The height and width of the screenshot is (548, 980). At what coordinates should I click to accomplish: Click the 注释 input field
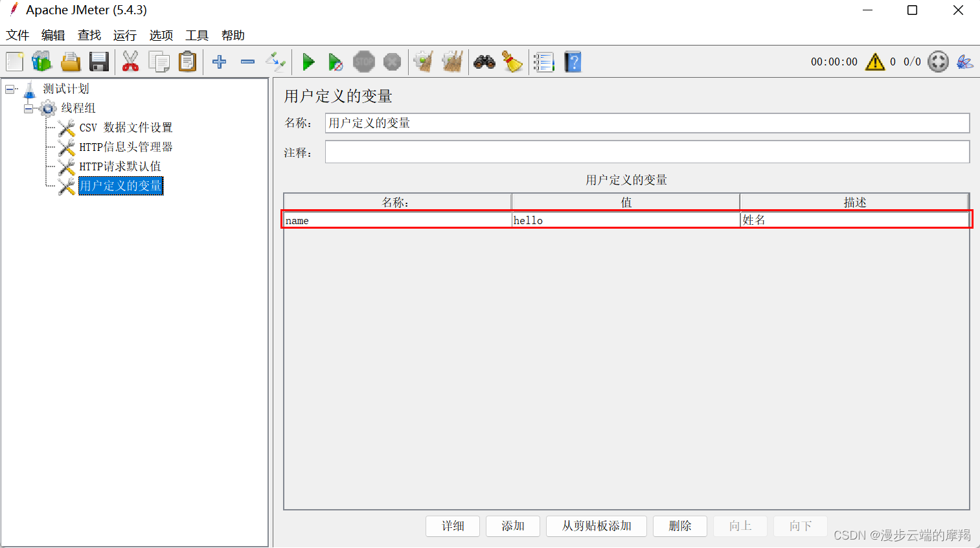pos(647,152)
